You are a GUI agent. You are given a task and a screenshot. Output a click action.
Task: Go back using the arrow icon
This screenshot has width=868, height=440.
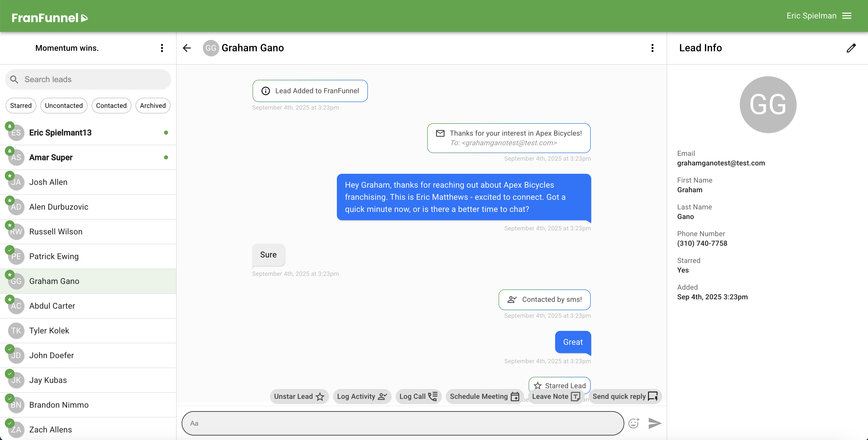click(187, 48)
